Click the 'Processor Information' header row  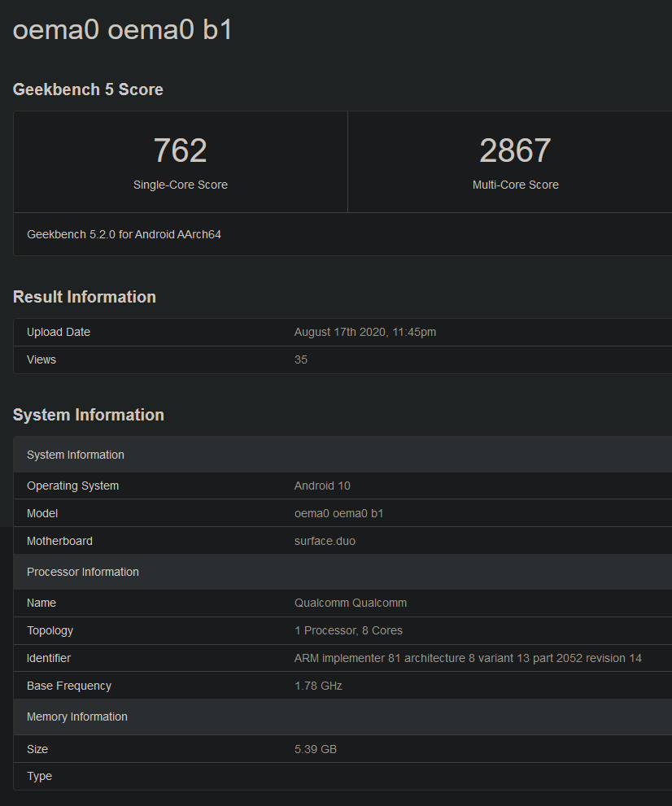[343, 572]
